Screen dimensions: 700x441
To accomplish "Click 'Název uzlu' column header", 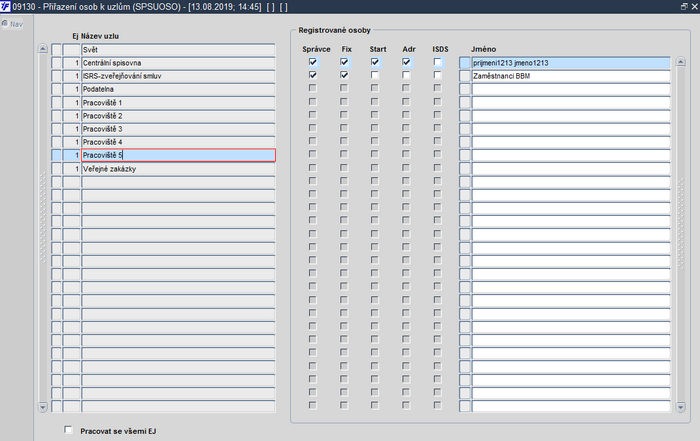I will pos(100,36).
